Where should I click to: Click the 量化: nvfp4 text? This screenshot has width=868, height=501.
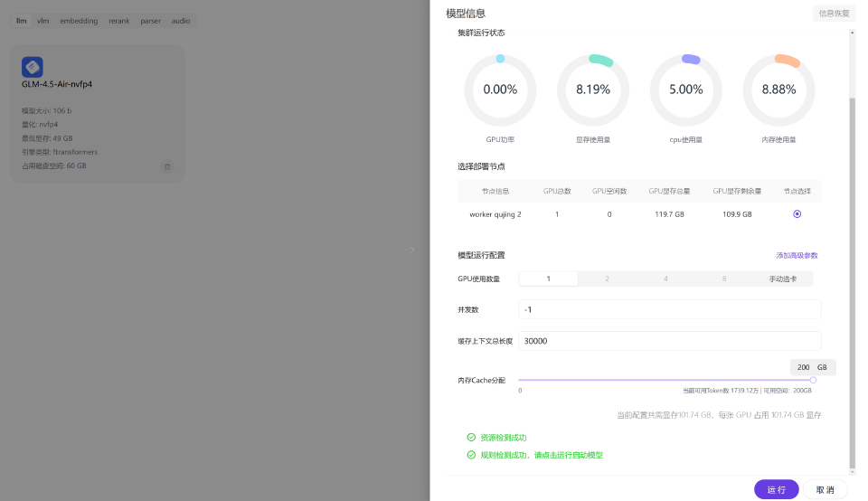[40, 125]
